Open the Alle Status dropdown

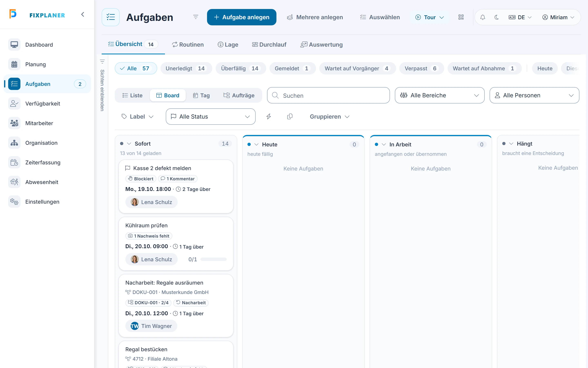coord(210,117)
